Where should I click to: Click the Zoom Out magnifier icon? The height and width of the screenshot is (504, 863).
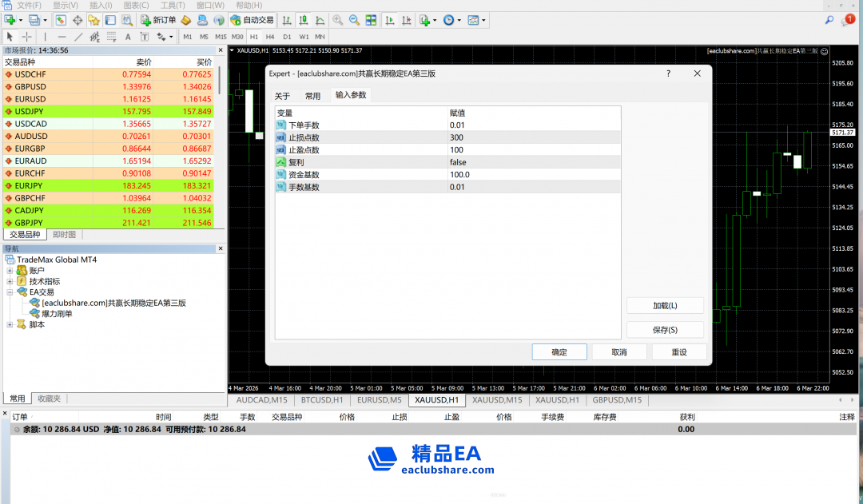point(354,20)
